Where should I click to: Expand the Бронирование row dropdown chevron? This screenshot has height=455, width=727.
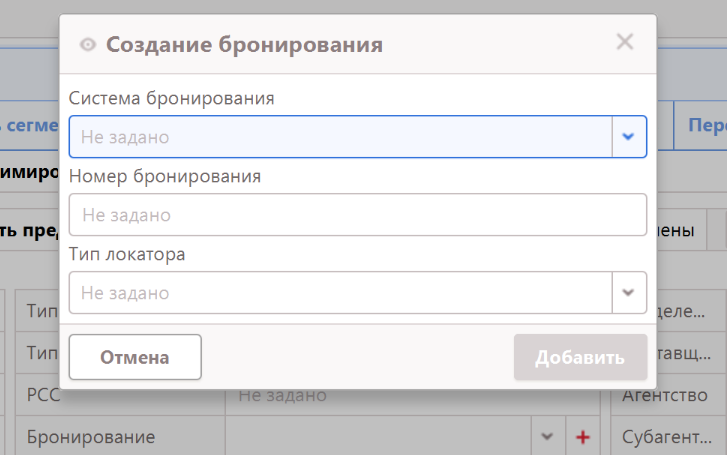(x=547, y=437)
